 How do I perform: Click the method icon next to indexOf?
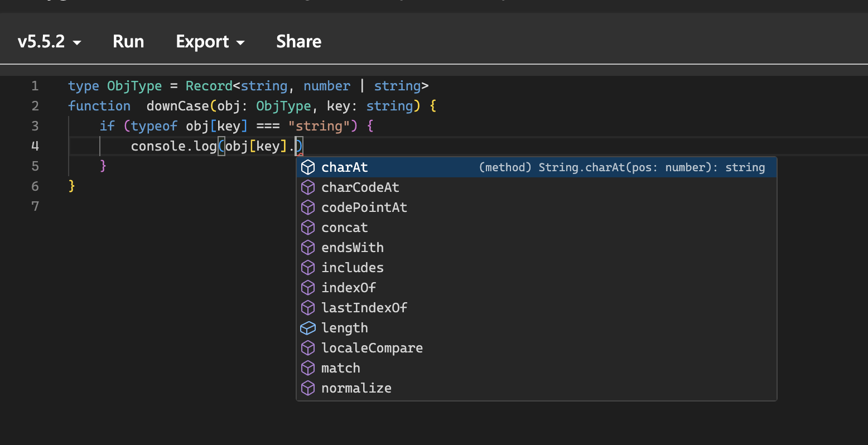point(308,287)
